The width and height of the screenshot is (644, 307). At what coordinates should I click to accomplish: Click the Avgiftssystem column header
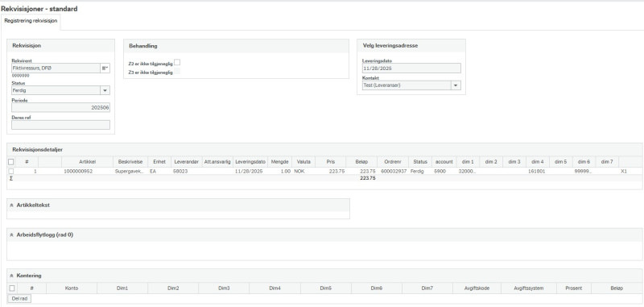coord(529,288)
